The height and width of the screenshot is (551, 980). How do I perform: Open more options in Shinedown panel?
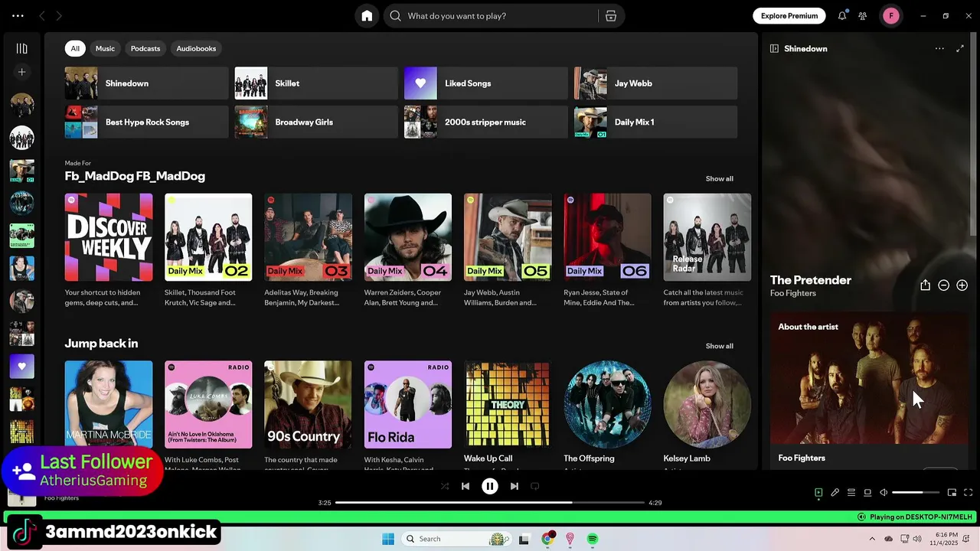tap(939, 48)
